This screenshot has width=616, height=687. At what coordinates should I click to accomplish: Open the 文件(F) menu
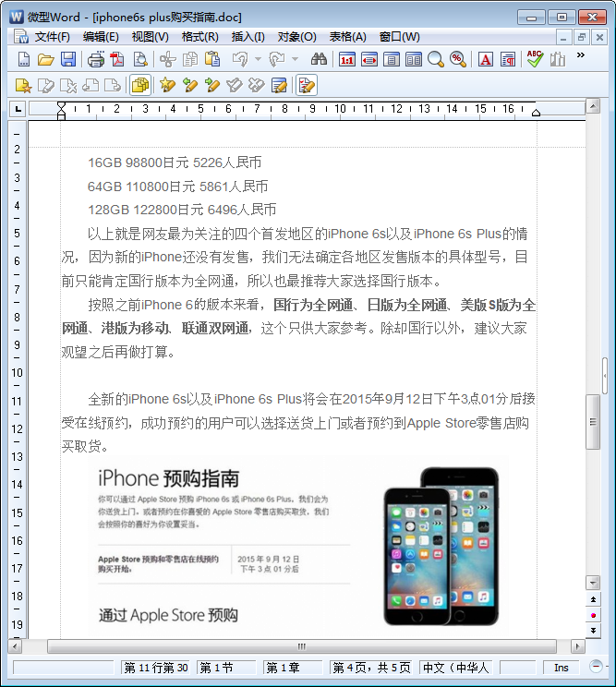pos(52,37)
